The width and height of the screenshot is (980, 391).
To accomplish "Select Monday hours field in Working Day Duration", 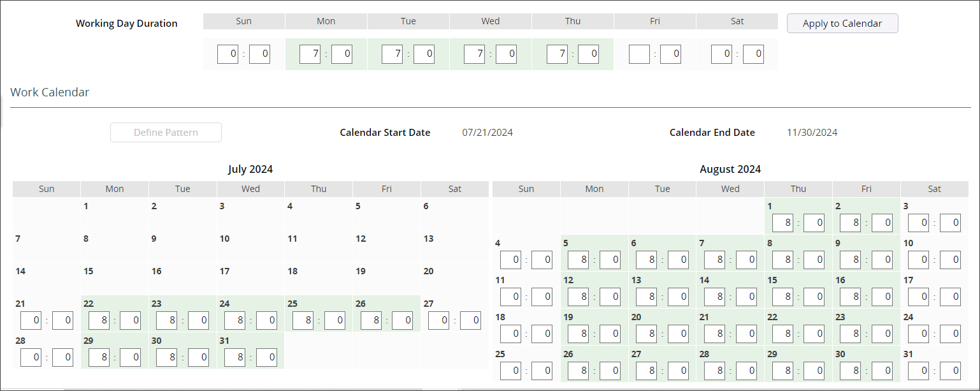I will tap(310, 54).
